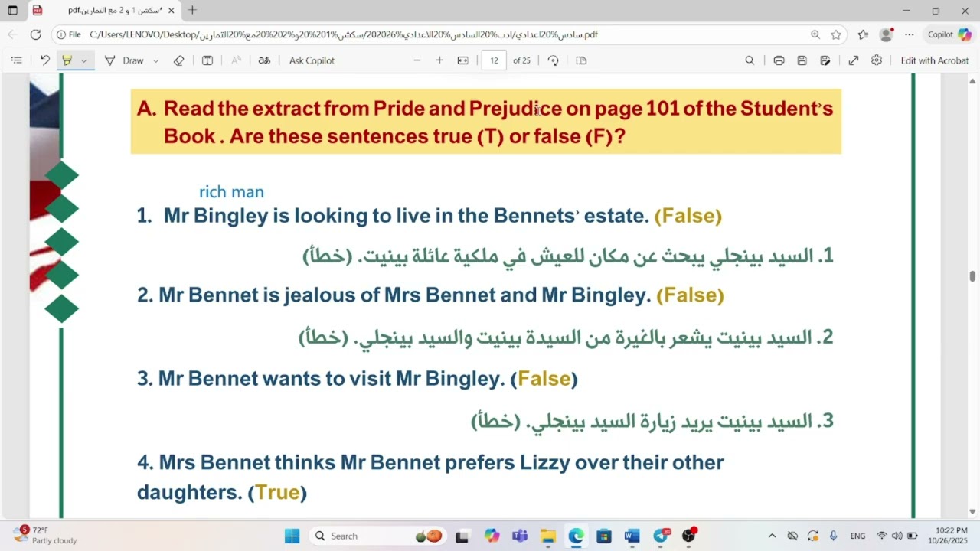The height and width of the screenshot is (551, 980).
Task: Open Task View on the taskbar
Action: (x=462, y=536)
